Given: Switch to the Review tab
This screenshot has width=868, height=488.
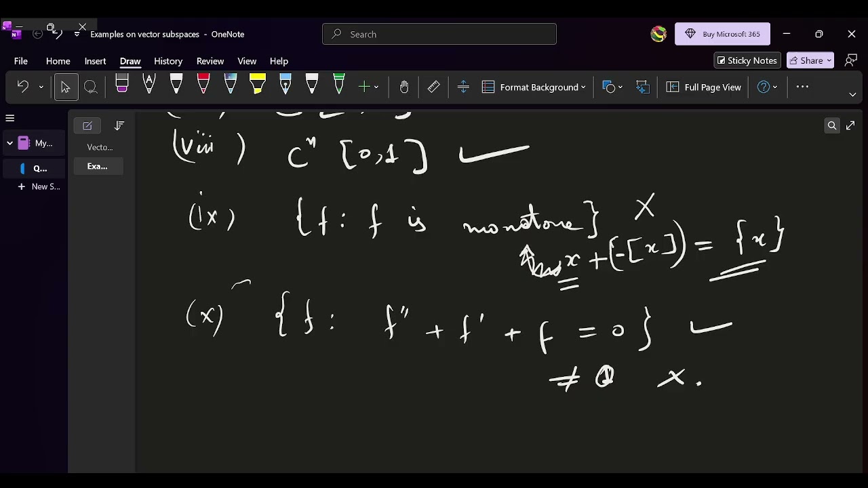Looking at the screenshot, I should 210,61.
